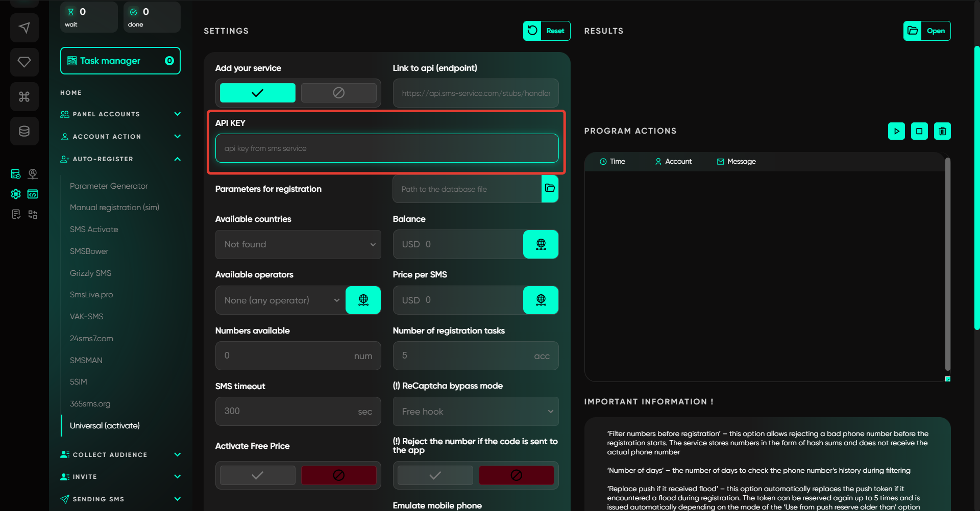Open Grizzly SMS in the sidebar
The width and height of the screenshot is (980, 511).
(x=90, y=273)
